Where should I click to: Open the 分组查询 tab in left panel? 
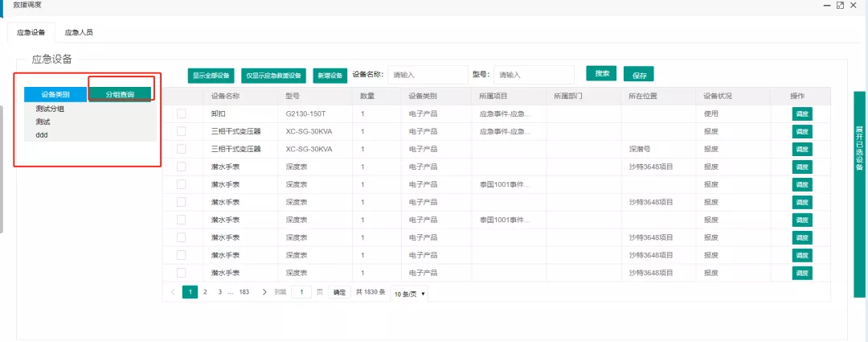coord(120,94)
